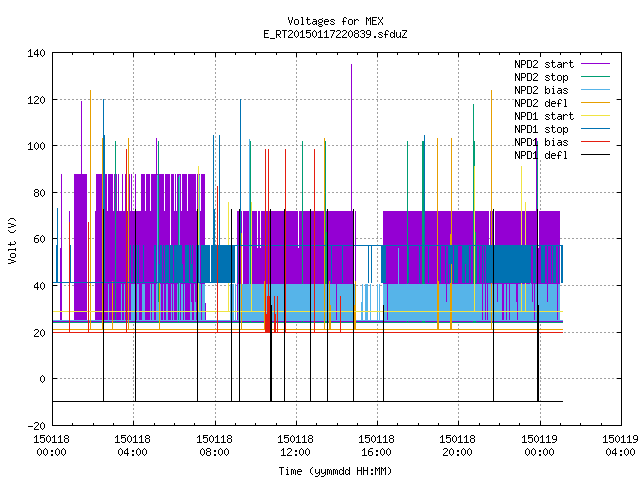Click the 150119 00:00 x-axis tick label

point(539,446)
